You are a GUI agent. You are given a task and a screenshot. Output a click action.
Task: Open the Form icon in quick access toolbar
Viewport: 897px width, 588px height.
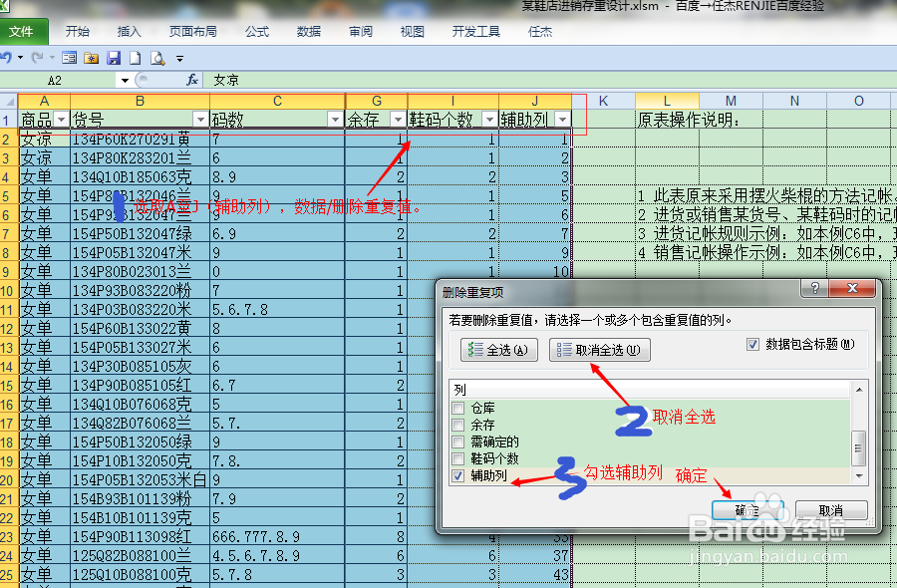click(x=69, y=58)
